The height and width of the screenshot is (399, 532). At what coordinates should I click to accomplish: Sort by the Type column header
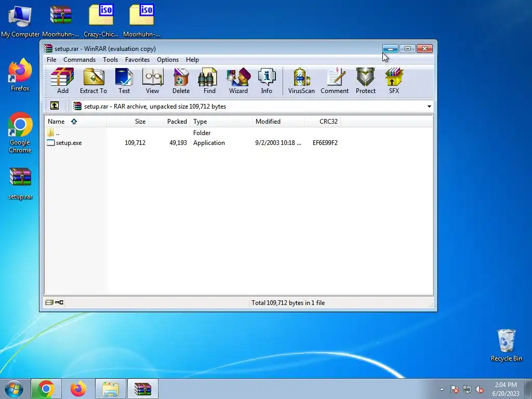[221, 122]
